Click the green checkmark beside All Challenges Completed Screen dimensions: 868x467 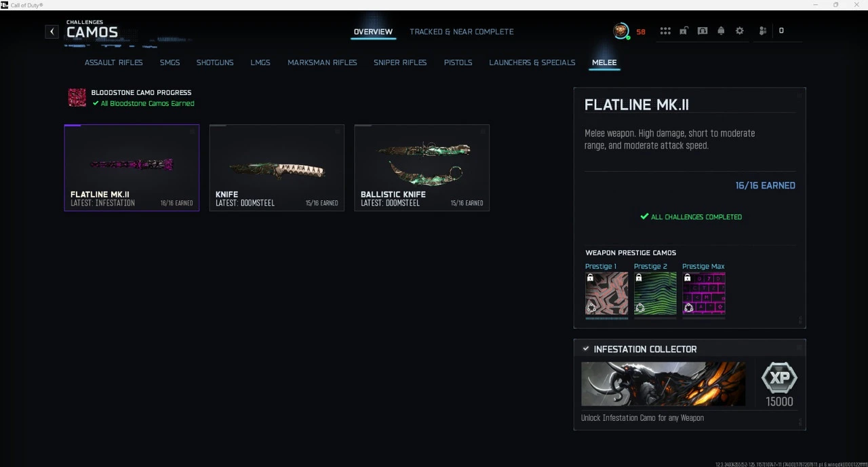(644, 217)
